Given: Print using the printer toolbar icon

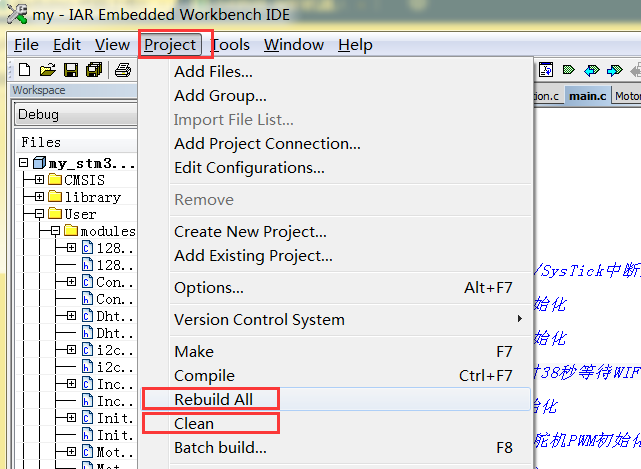Looking at the screenshot, I should click(123, 70).
